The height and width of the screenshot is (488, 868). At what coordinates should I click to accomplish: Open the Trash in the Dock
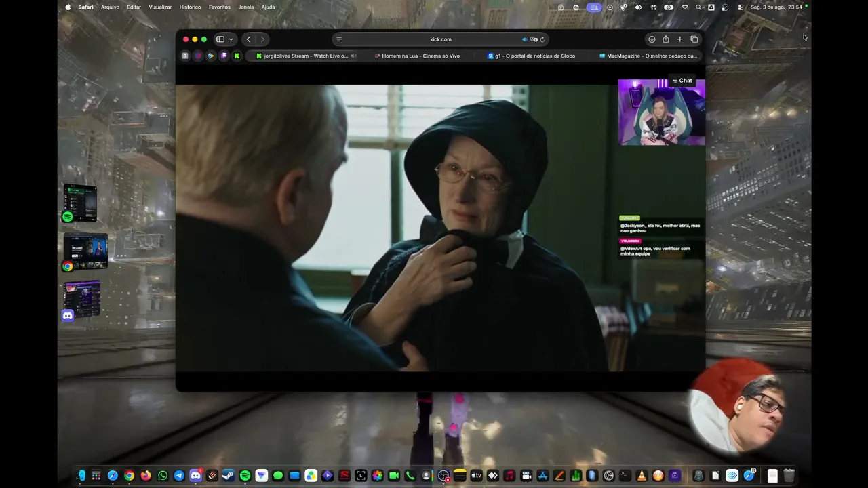789,476
